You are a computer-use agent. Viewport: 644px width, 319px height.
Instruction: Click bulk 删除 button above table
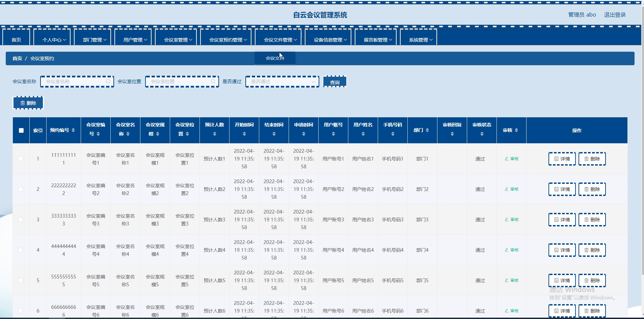(x=28, y=103)
